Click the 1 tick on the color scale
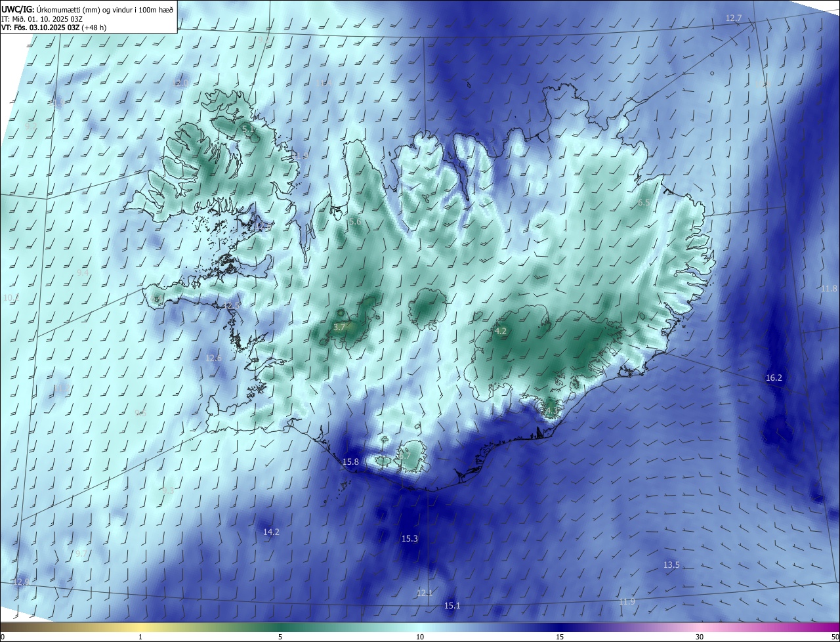This screenshot has height=642, width=840. (141, 637)
